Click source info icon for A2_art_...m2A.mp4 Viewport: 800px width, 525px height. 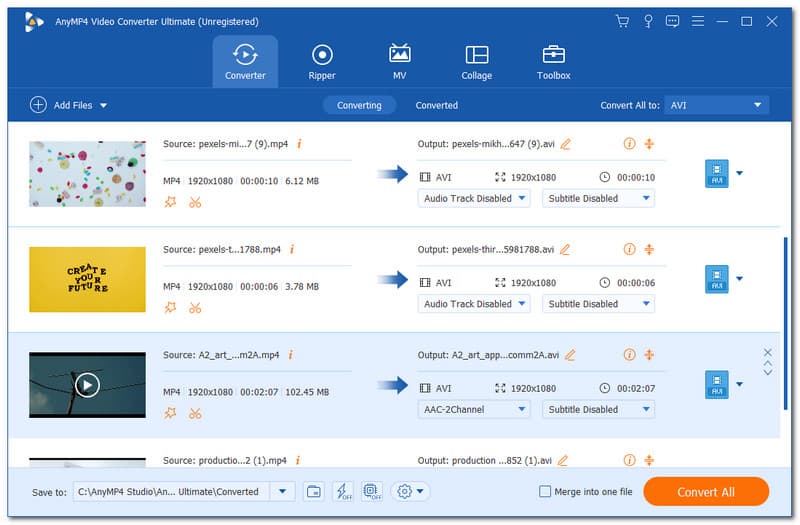tap(290, 355)
